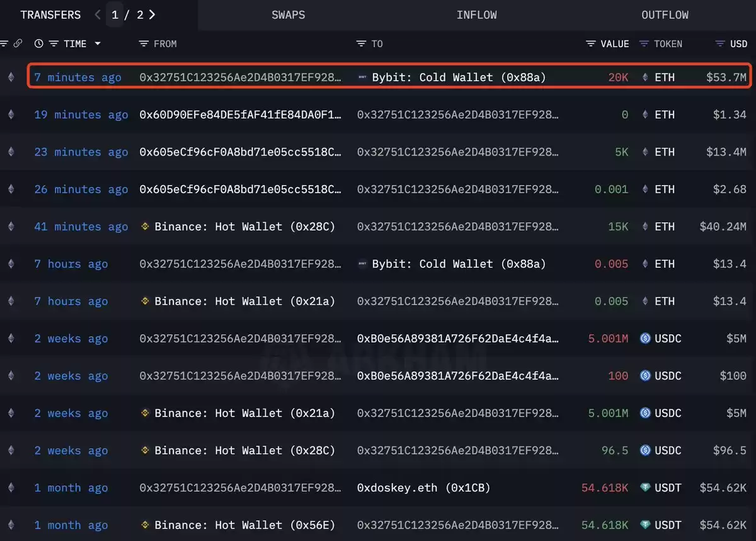
Task: Open sender 0x32751C123256Ae2D4B0317EF928 in 7 minutes row
Action: pos(241,77)
